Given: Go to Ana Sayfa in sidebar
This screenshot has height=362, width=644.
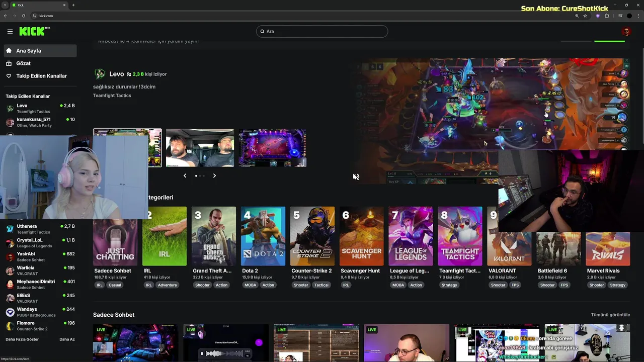Looking at the screenshot, I should pyautogui.click(x=40, y=51).
